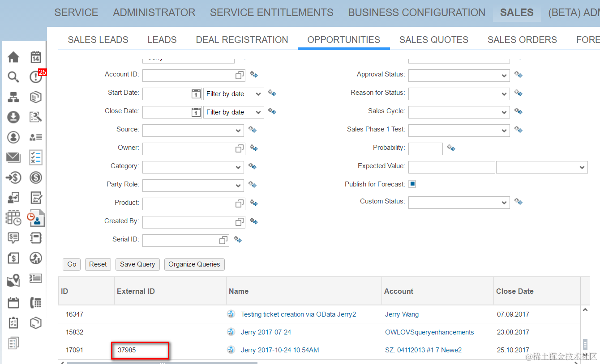Go to Sales Orders tab

click(522, 40)
